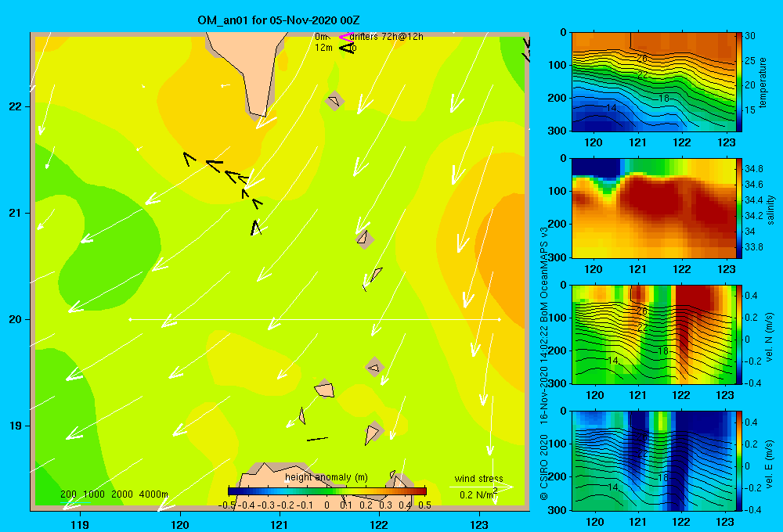Click latitude label 19 on main map
783x532 pixels.
tap(16, 426)
